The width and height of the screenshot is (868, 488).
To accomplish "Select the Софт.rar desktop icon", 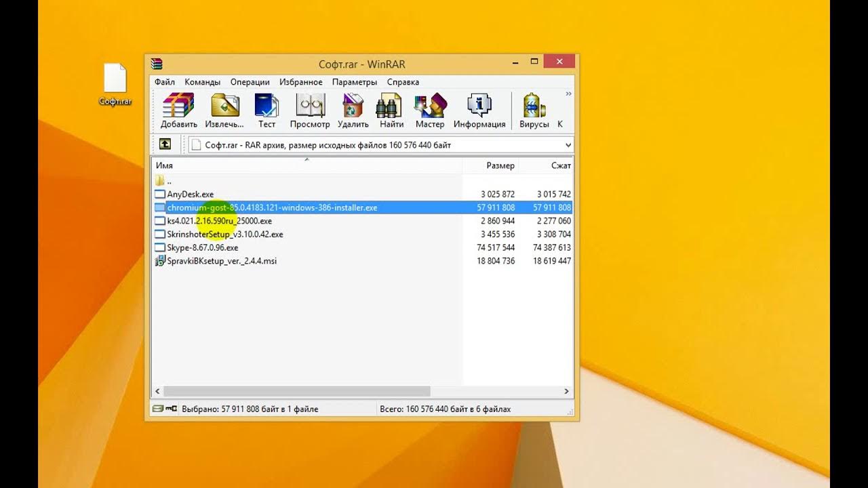I will click(x=115, y=85).
